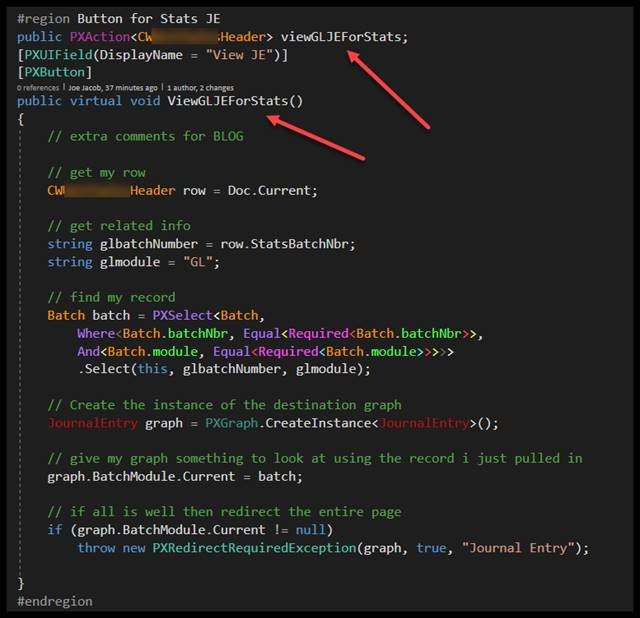
Task: Click the "View JE" string literal
Action: (x=239, y=55)
